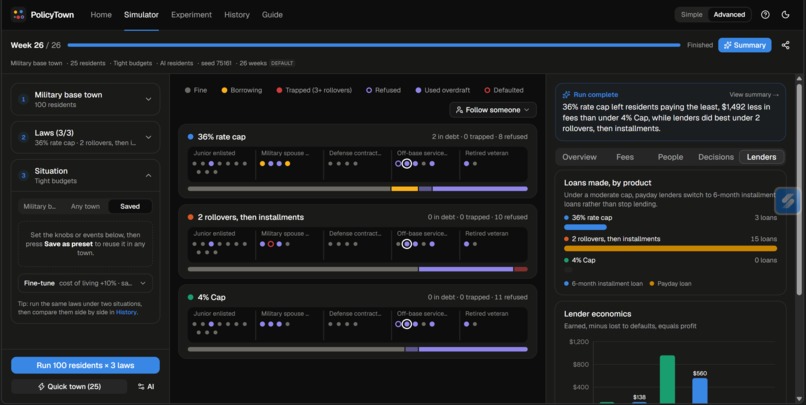Click the red defaulted resident in Military spouse group
Viewport: 806px width, 405px height.
pos(270,244)
